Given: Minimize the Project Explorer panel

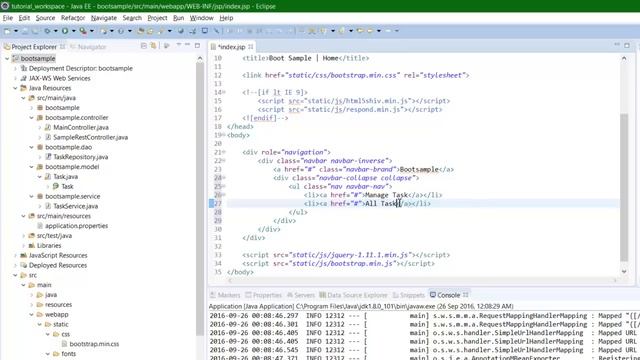Looking at the screenshot, I should point(188,45).
